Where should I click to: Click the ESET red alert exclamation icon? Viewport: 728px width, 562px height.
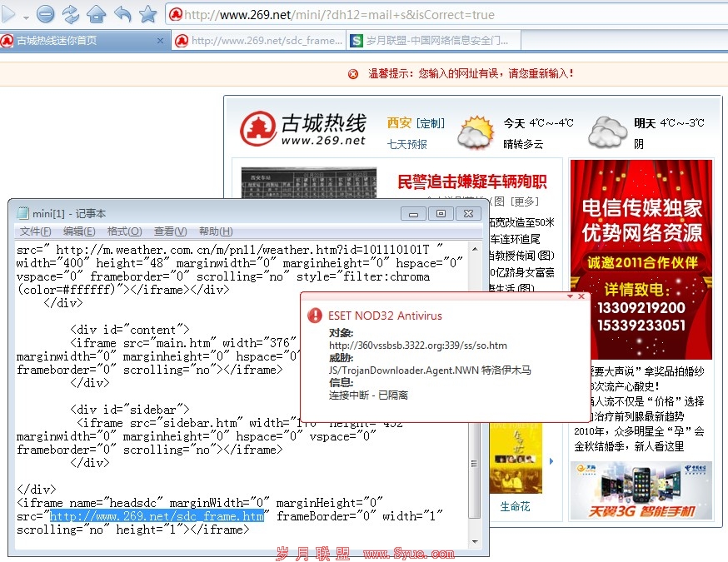[315, 316]
